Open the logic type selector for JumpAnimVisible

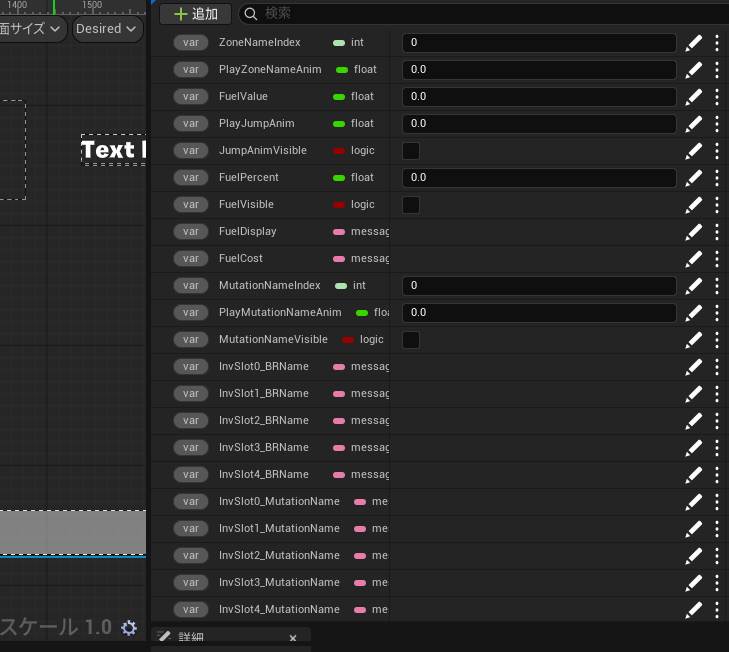point(354,151)
